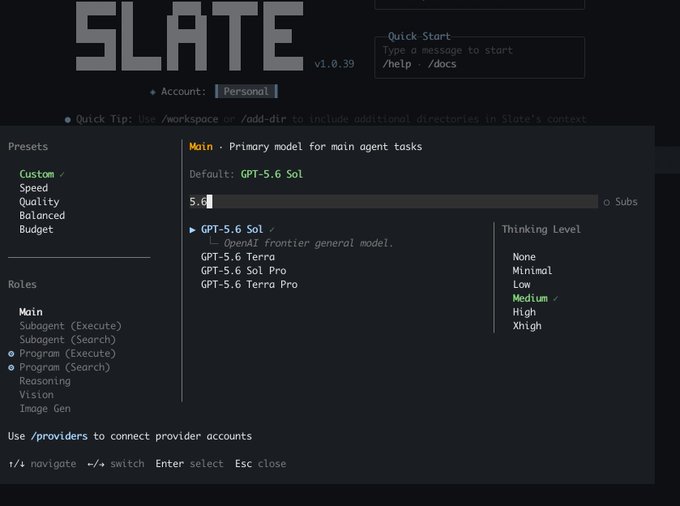Set thinking level to Low
Viewport: 680px width, 506px height.
[521, 284]
